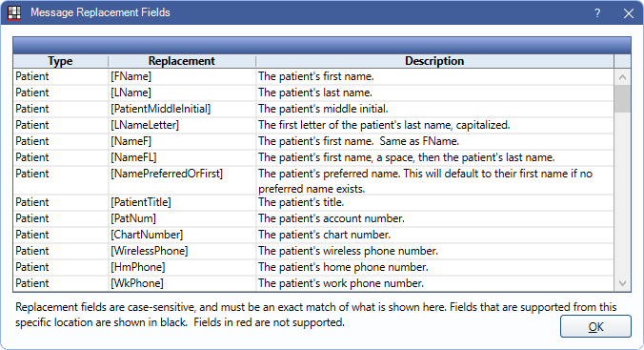This screenshot has width=644, height=350.
Task: Select the [LNameLetter] field row
Action: (x=313, y=125)
